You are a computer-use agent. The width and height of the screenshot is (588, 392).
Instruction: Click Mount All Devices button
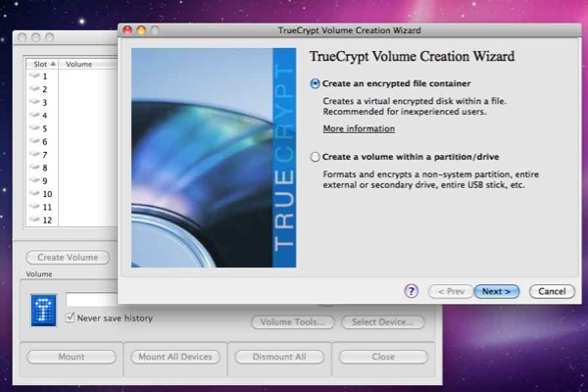click(x=175, y=357)
